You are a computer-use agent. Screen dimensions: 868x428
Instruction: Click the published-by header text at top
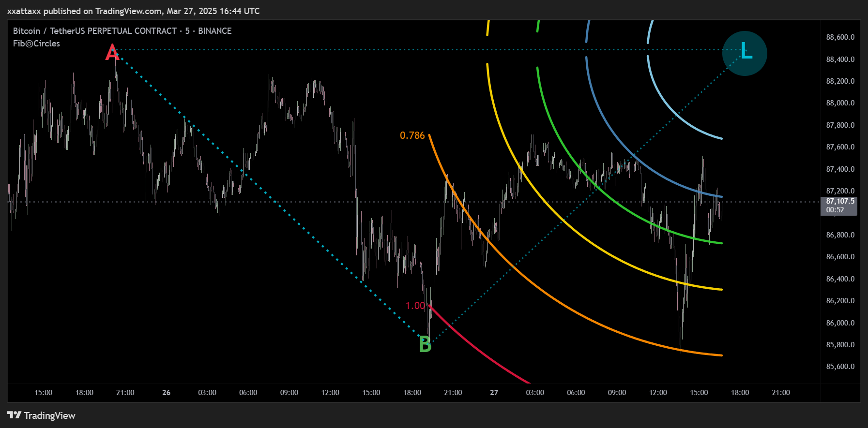(x=134, y=11)
